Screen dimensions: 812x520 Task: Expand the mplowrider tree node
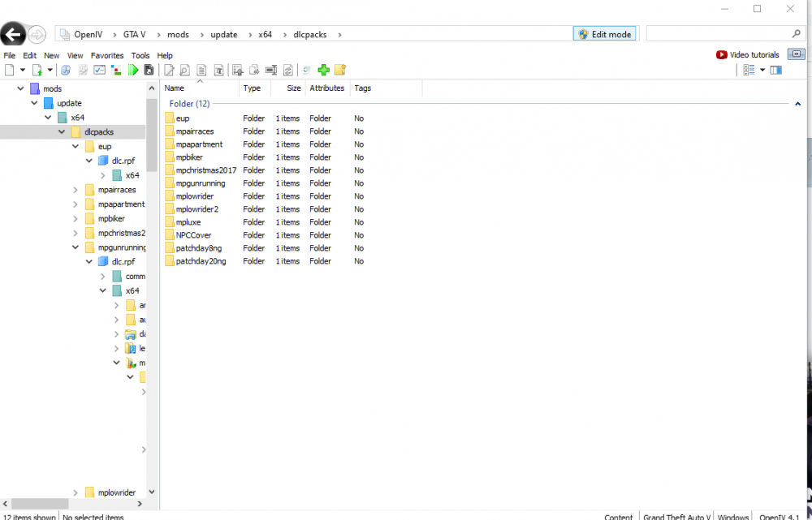pos(75,492)
